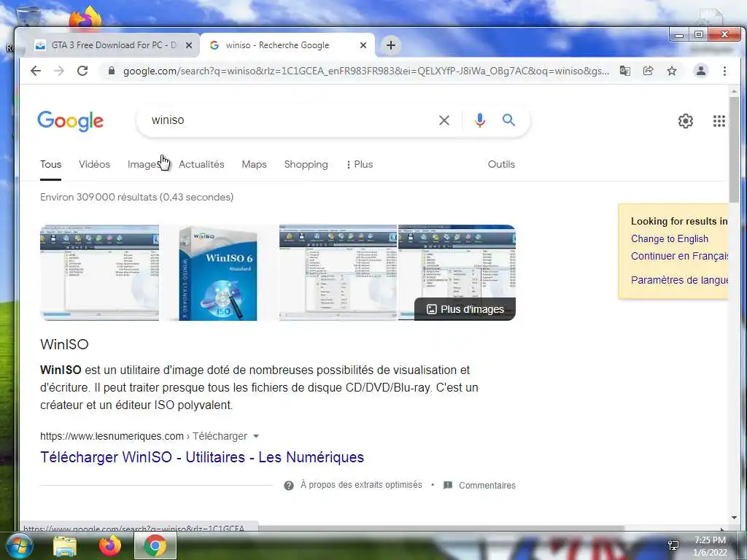Click the WinISO snippet heading
Screen dimensions: 747x560
[x=64, y=344]
